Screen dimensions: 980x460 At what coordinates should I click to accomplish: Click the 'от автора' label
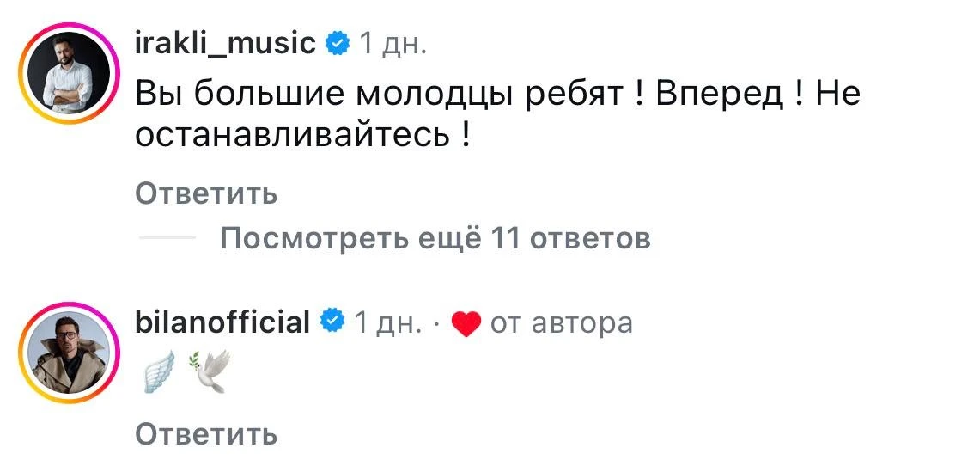[x=561, y=323]
